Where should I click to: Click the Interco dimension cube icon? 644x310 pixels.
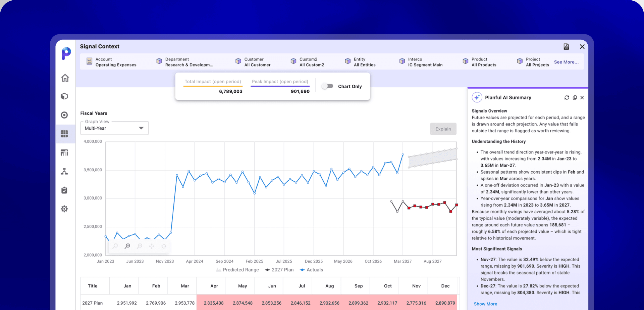coord(402,61)
